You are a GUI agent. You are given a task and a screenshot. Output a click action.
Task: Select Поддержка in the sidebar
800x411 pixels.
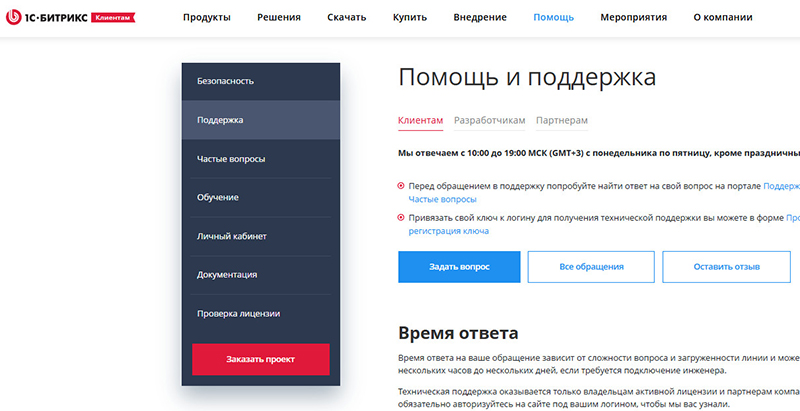point(261,120)
